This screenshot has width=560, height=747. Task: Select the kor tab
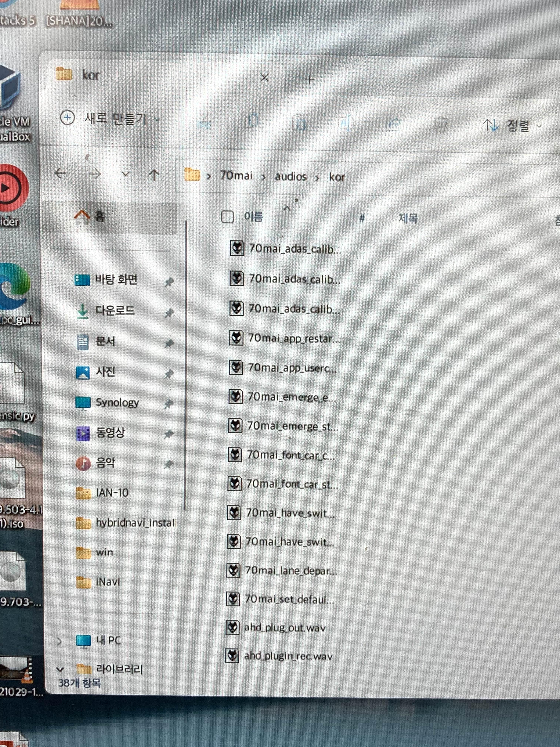(x=91, y=75)
